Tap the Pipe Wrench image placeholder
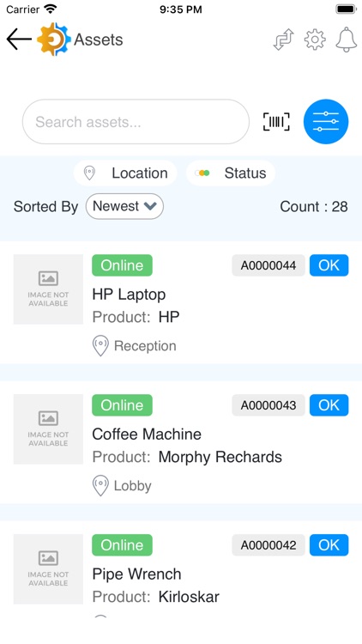Viewport: 362px width, 644px height. point(48,568)
